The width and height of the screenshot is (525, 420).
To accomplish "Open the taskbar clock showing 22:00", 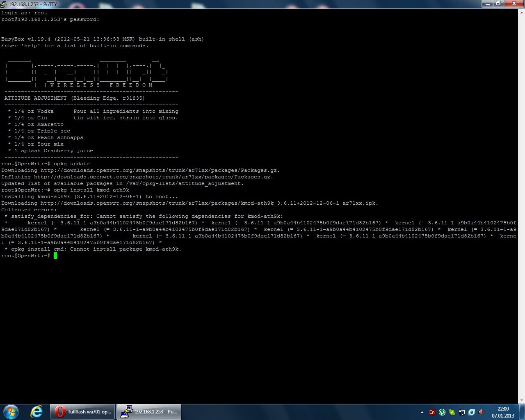I will pos(503,412).
